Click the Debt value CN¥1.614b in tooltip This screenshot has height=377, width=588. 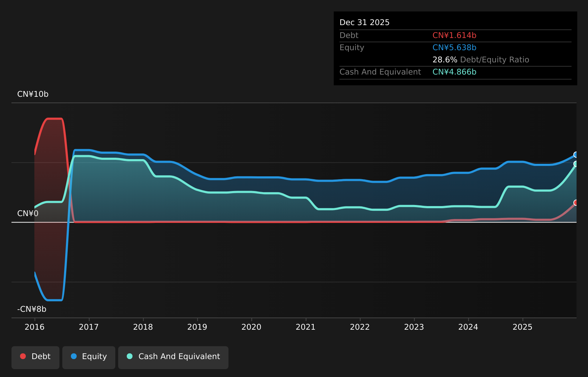pyautogui.click(x=454, y=35)
